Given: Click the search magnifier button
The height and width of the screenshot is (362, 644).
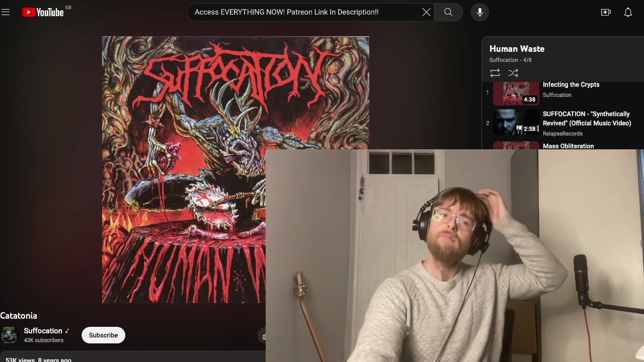Looking at the screenshot, I should [448, 12].
